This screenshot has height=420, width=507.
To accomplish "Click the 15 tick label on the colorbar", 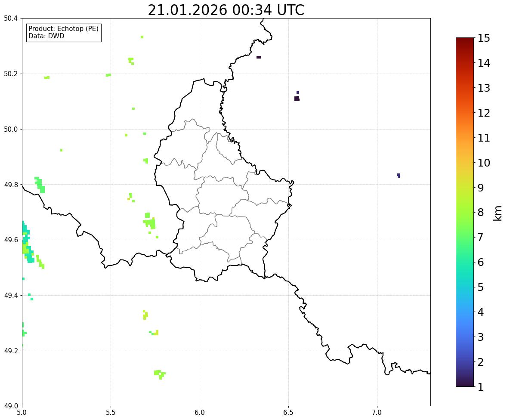I will (x=484, y=38).
